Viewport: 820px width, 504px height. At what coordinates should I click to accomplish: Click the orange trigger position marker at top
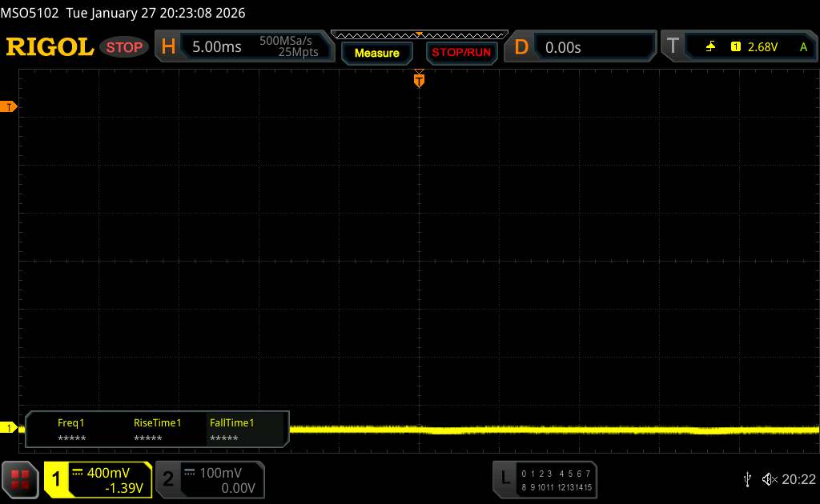click(x=419, y=79)
